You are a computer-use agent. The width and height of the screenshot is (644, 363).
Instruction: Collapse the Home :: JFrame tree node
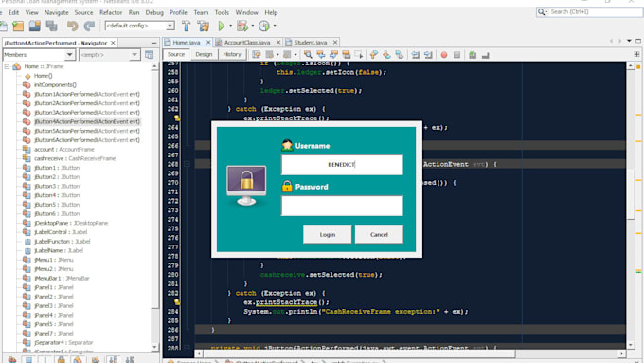pyautogui.click(x=7, y=66)
